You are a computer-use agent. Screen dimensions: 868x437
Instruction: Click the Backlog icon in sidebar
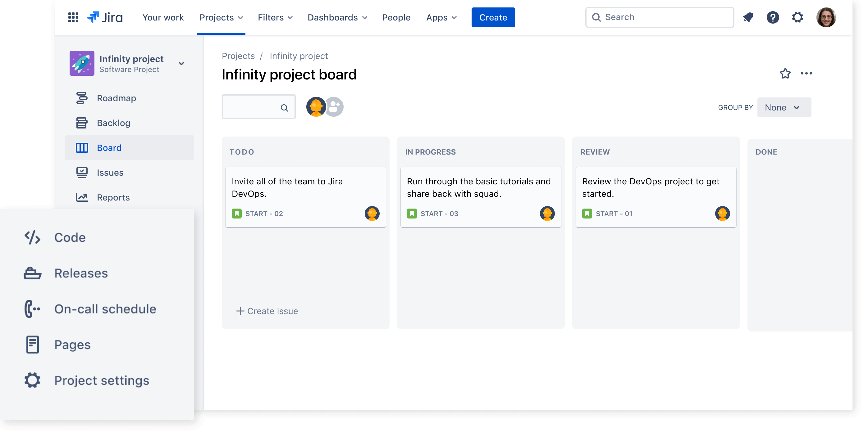coord(82,123)
